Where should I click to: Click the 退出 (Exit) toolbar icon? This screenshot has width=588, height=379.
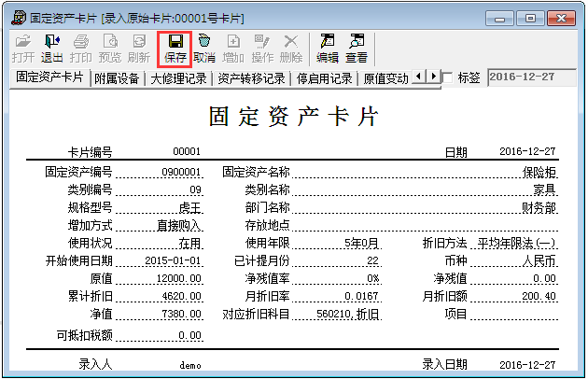[51, 48]
